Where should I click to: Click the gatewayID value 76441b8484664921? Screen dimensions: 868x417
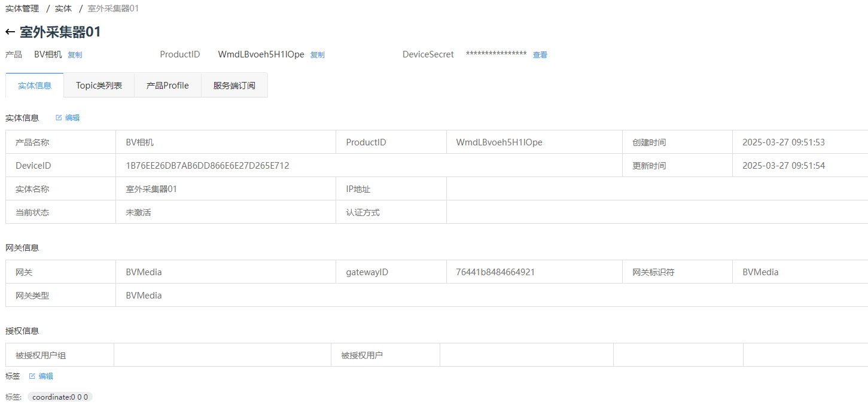coord(495,272)
